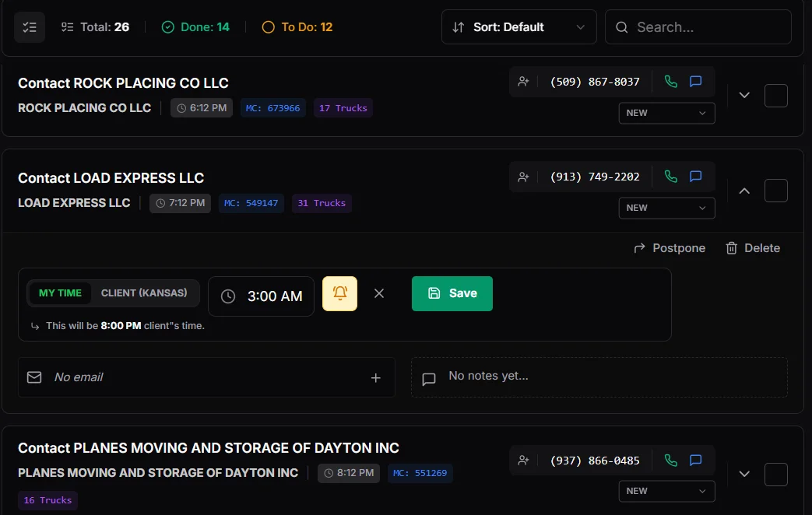Click the No email field

(x=206, y=377)
